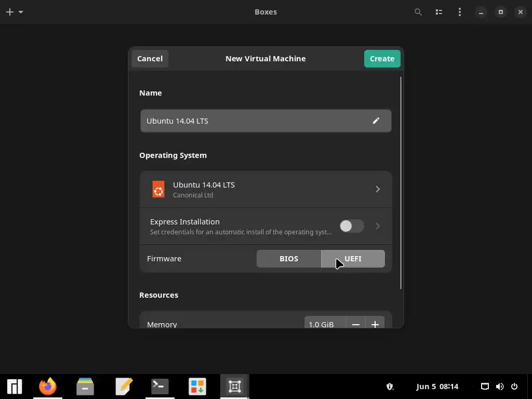
Task: Click the Boxes icon in the taskbar
Action: click(235, 387)
